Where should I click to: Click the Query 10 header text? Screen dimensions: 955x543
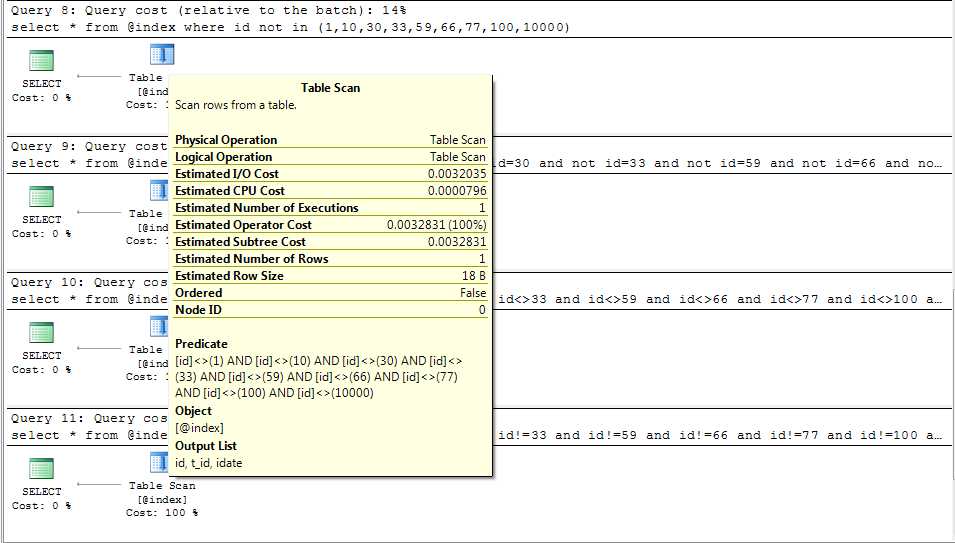(x=89, y=282)
